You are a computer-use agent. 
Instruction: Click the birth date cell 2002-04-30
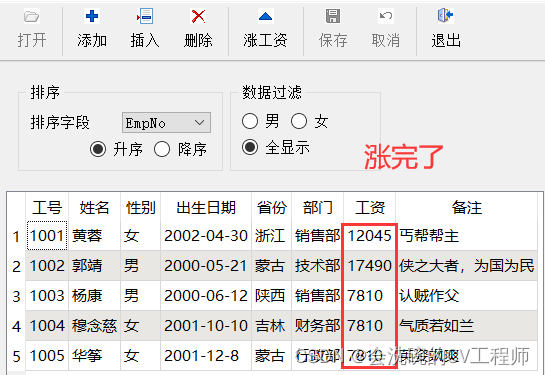tap(206, 236)
